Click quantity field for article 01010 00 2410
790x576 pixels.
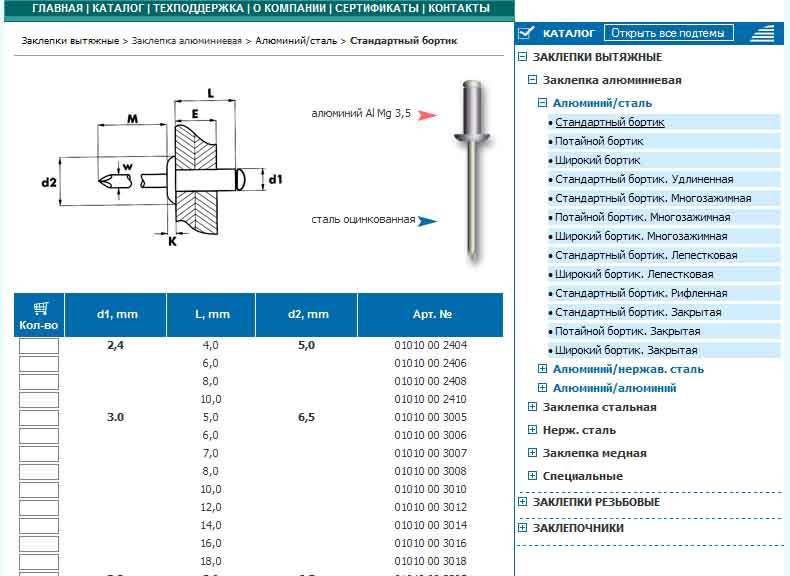(x=39, y=400)
